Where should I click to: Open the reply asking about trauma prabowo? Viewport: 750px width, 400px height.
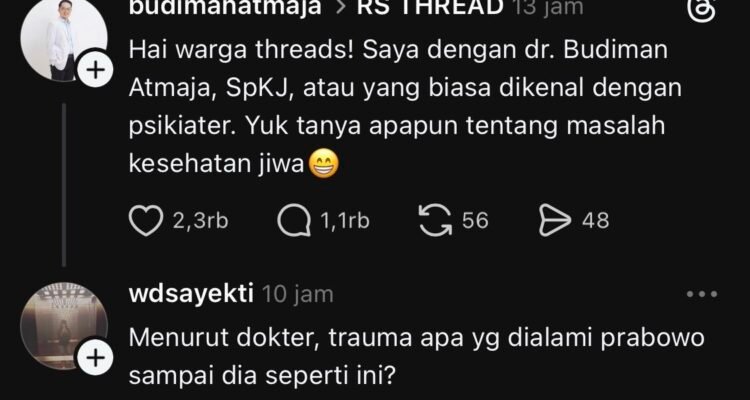click(x=417, y=357)
